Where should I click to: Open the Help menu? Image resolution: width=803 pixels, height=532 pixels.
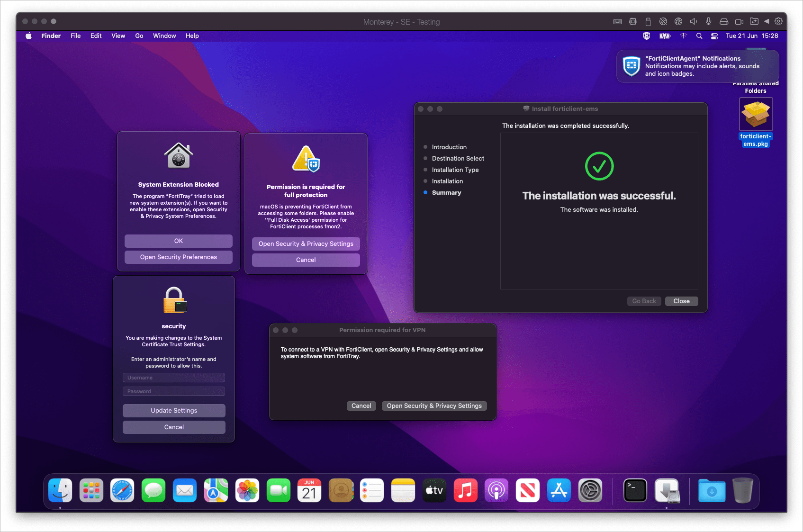(192, 36)
